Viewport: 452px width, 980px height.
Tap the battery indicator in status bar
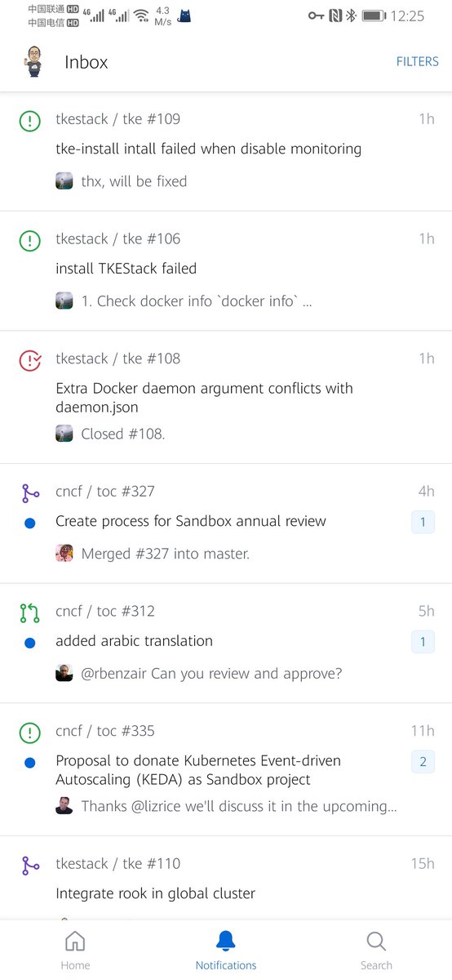coord(374,16)
